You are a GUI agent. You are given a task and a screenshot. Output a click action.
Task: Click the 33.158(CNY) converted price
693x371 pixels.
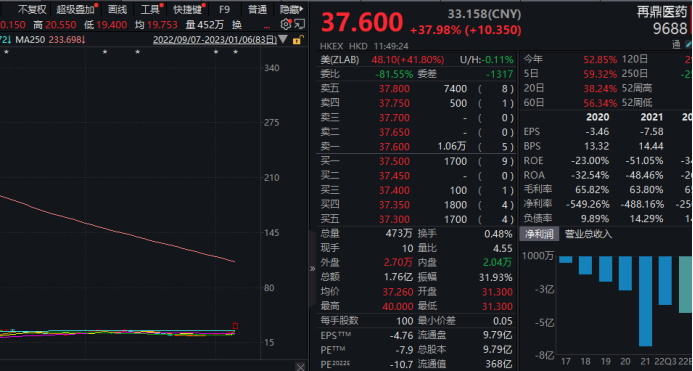tap(484, 14)
